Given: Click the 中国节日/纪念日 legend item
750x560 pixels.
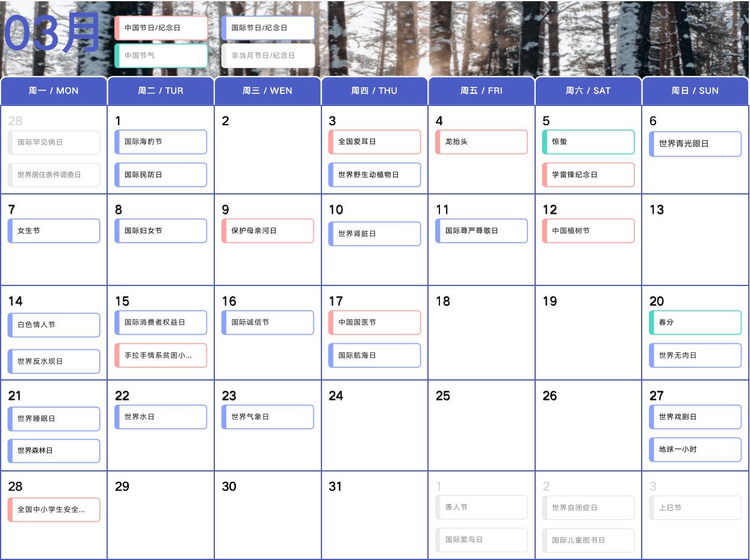Looking at the screenshot, I should point(161,27).
